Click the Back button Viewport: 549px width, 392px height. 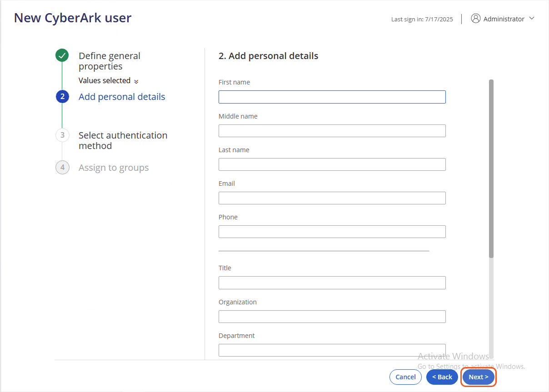tap(442, 377)
